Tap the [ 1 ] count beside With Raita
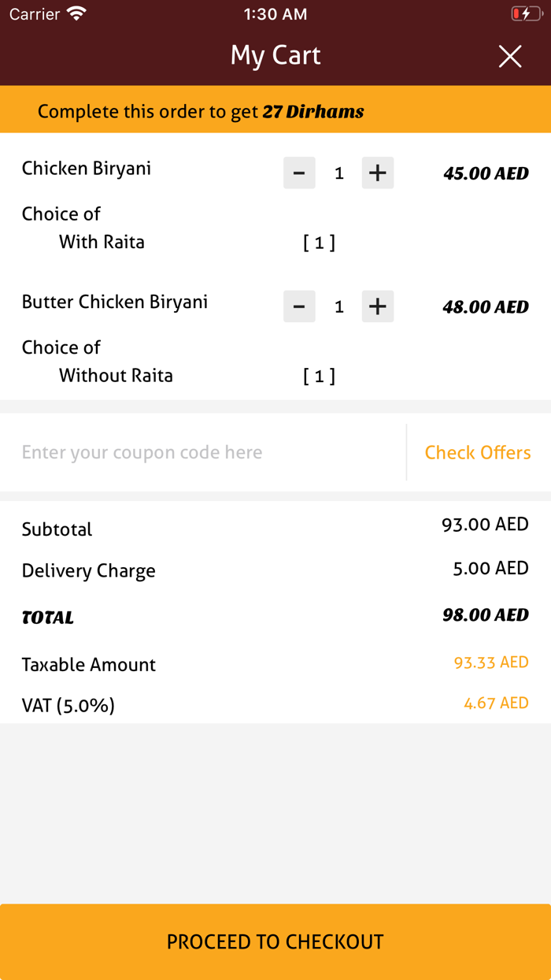Screen dimensions: 551x980 [320, 242]
